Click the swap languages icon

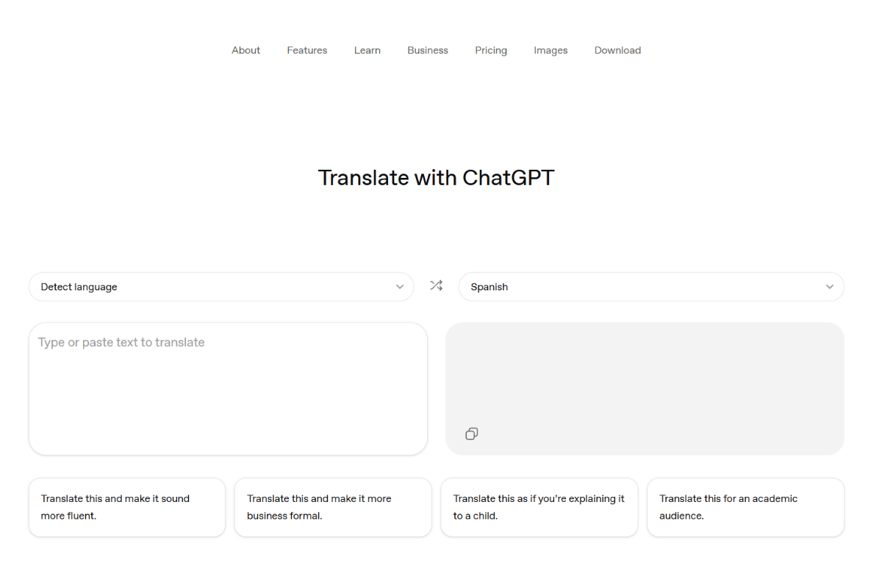(x=436, y=286)
